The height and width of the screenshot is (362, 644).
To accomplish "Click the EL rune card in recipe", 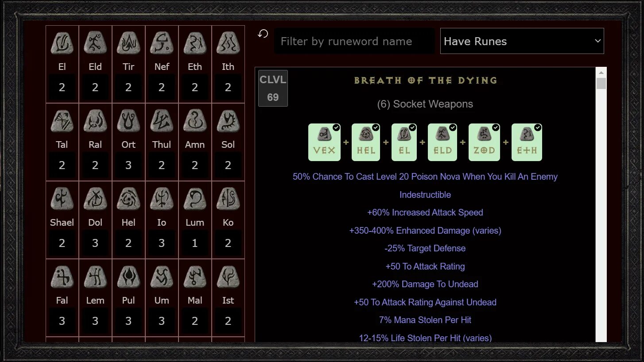I will coord(404,142).
